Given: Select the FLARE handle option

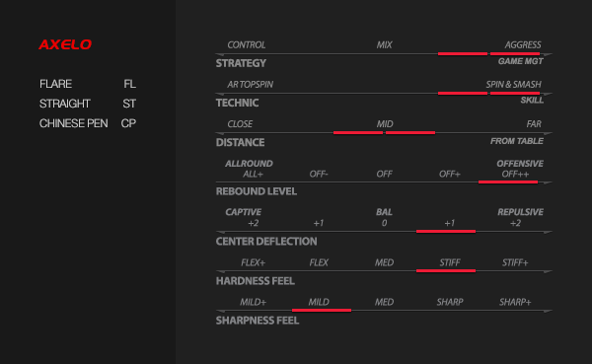Looking at the screenshot, I should pyautogui.click(x=55, y=84).
